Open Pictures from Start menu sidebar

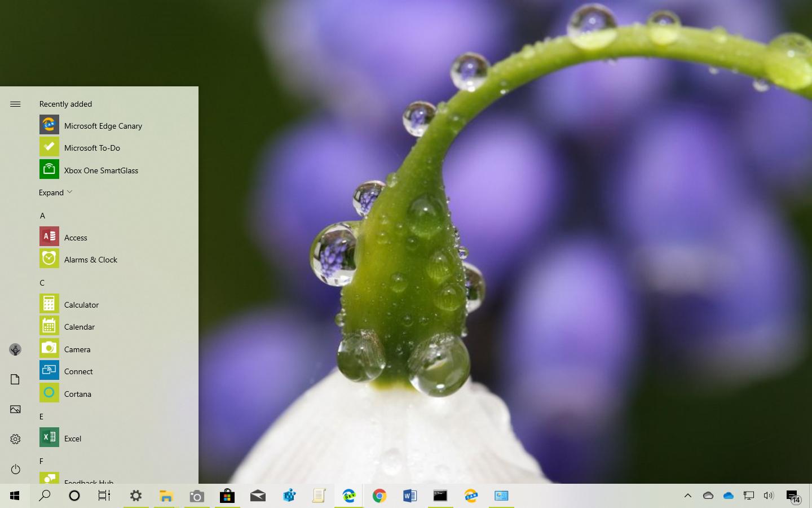coord(15,409)
